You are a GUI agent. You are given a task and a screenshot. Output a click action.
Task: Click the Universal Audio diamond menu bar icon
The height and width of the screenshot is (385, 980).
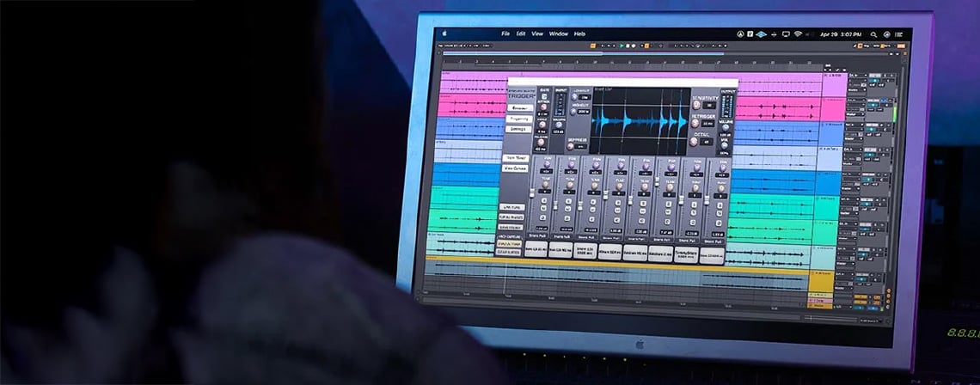pos(761,34)
